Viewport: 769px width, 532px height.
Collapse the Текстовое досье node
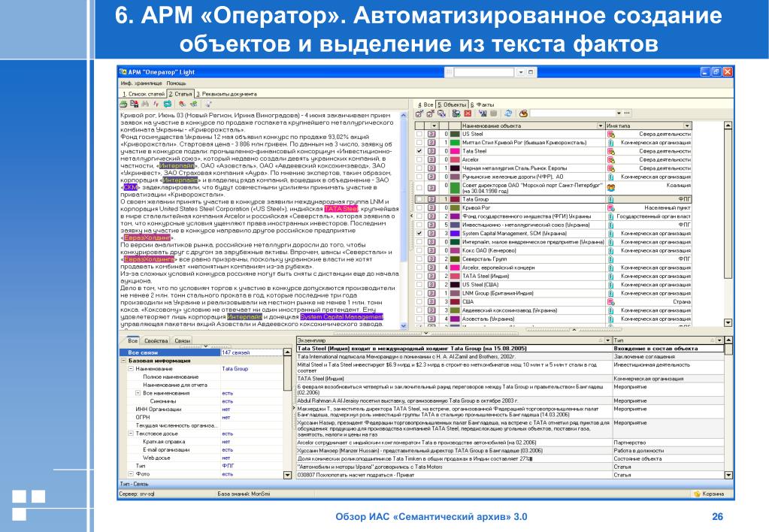coord(131,434)
